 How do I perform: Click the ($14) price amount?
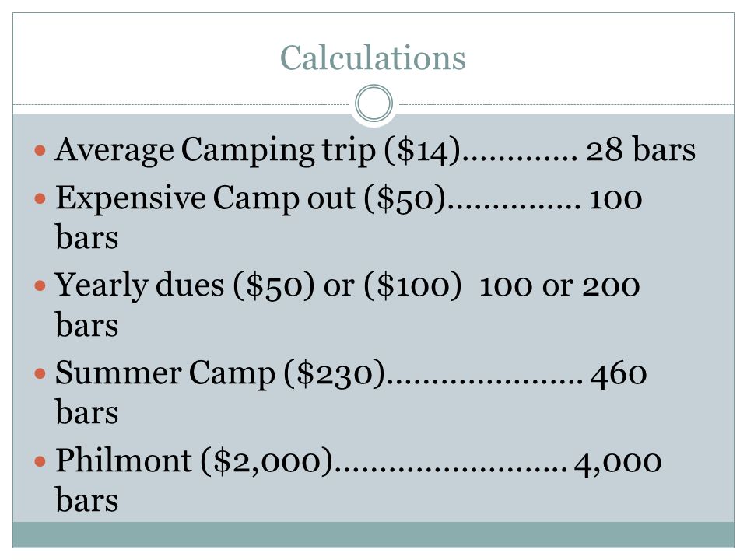(x=422, y=150)
